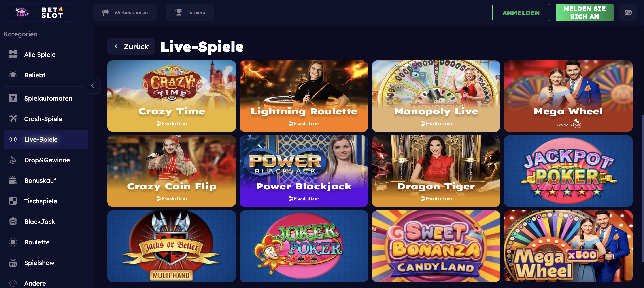Viewport: 644px width, 288px height.
Task: Click the Crash-Spiele airplane icon
Action: (13, 119)
